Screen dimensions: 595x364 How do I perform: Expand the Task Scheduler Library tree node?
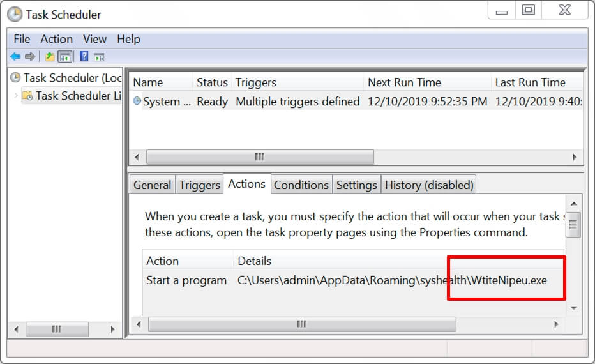click(16, 96)
